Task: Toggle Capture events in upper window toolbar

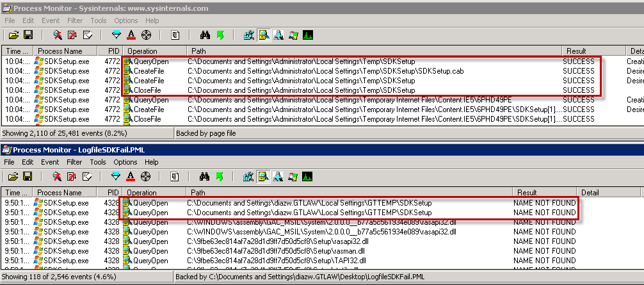Action: (x=57, y=35)
